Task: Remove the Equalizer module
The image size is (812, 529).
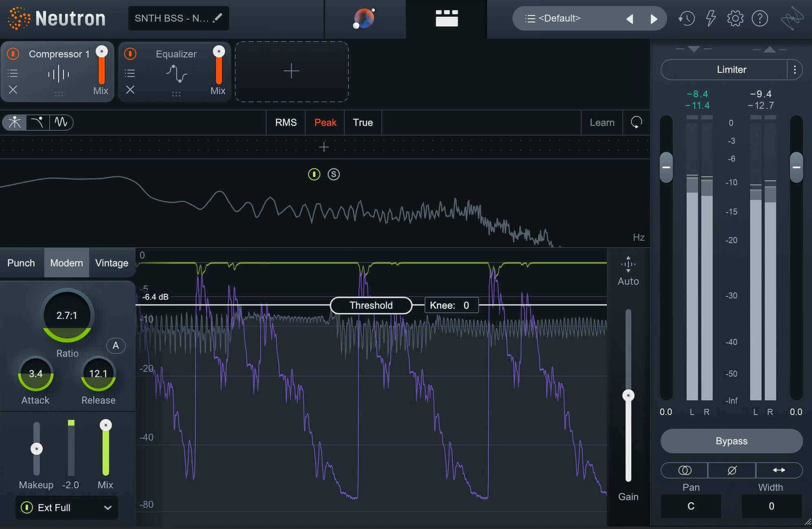Action: point(130,90)
